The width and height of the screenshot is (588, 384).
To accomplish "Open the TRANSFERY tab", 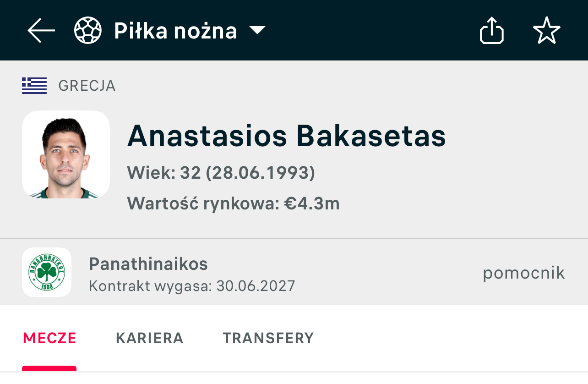I will 268,338.
